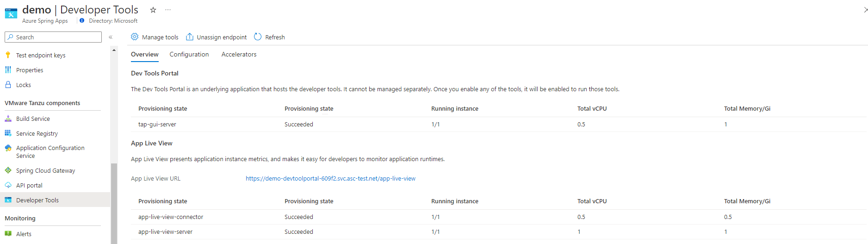Click the API portal cloud icon
This screenshot has height=244, width=868.
tap(8, 185)
